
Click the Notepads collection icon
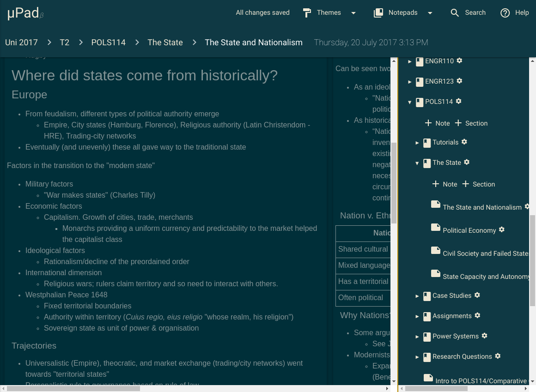tap(378, 13)
